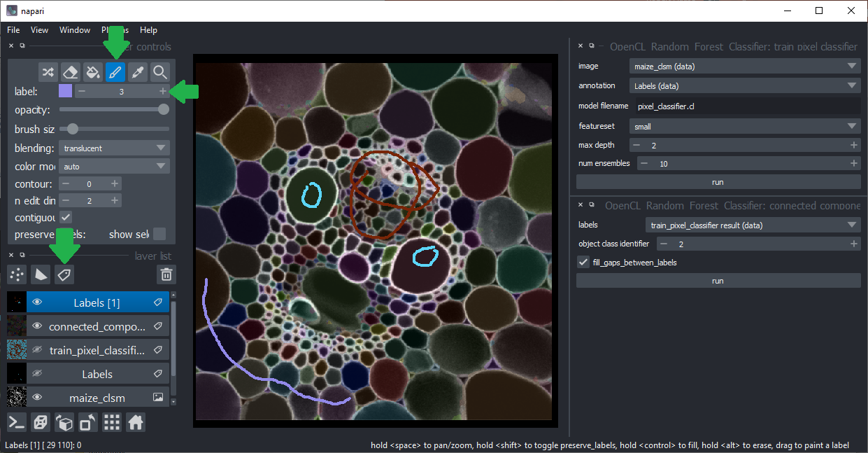The height and width of the screenshot is (453, 868).
Task: Create a new points layer
Action: (17, 274)
